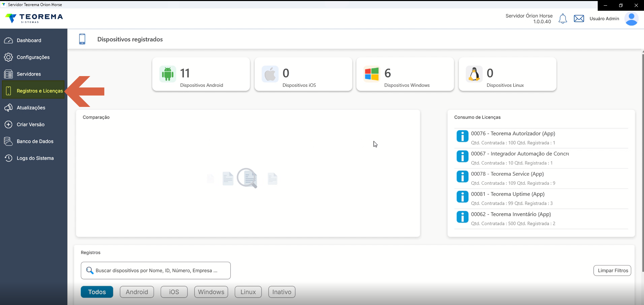Open Criar Versão page

click(x=34, y=124)
